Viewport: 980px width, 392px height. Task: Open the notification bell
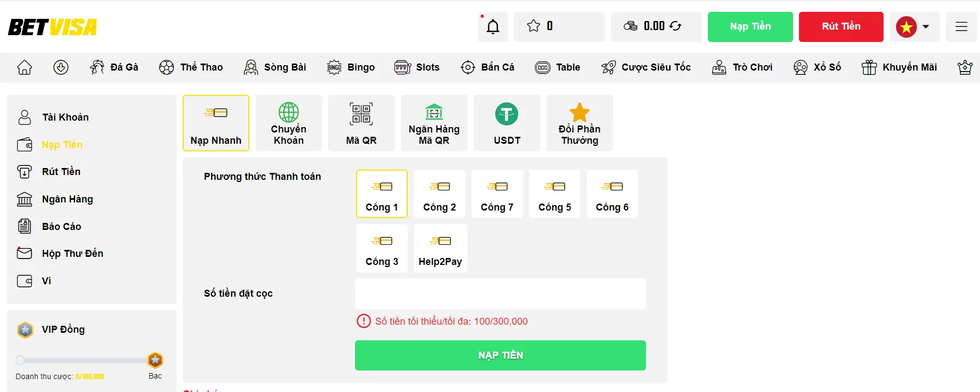(x=492, y=26)
